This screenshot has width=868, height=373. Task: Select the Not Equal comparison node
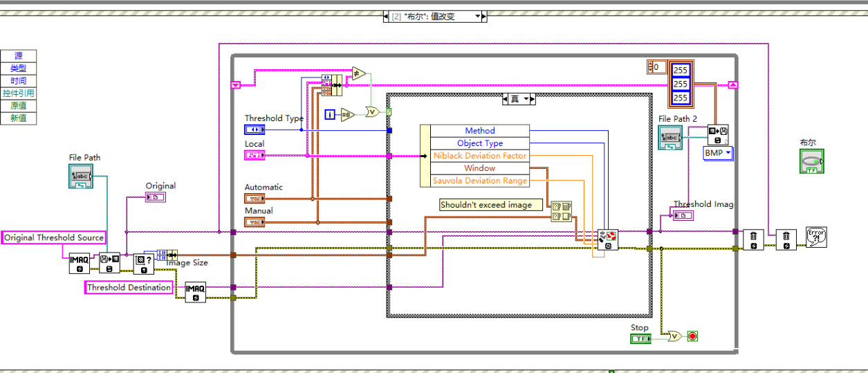[358, 73]
